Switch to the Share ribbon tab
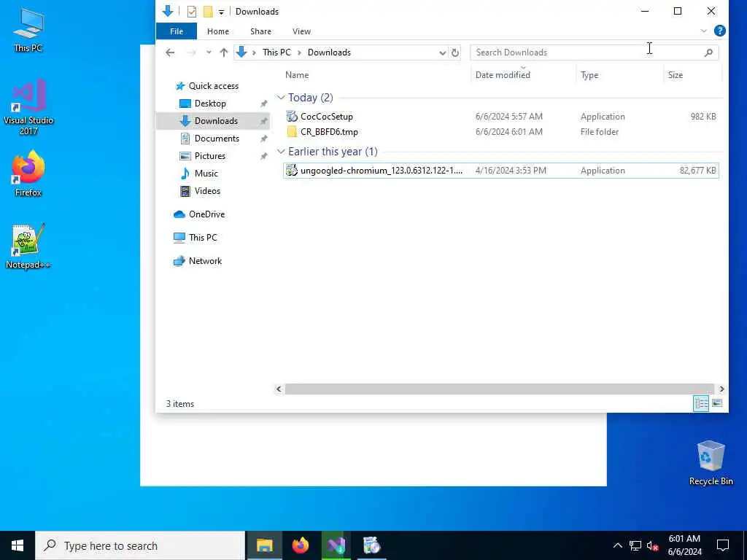The width and height of the screenshot is (747, 560). coord(260,31)
